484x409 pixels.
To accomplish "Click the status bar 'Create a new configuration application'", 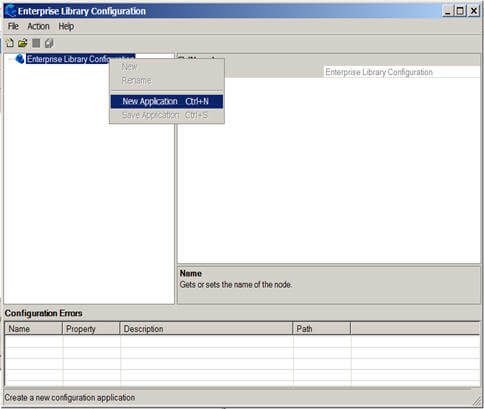I will [70, 398].
